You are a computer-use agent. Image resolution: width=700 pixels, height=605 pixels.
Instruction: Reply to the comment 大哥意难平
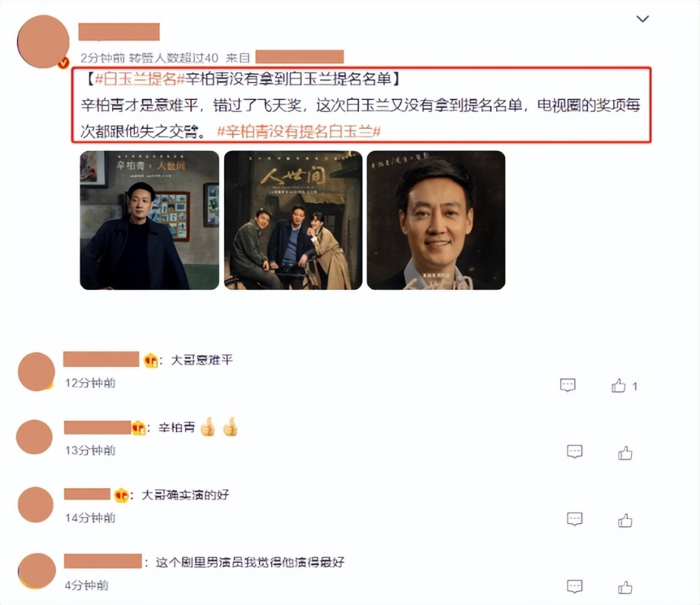pos(568,385)
